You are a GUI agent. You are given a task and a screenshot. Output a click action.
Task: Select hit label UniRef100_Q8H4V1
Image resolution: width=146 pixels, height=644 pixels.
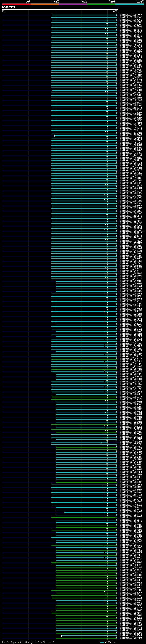[131, 276]
